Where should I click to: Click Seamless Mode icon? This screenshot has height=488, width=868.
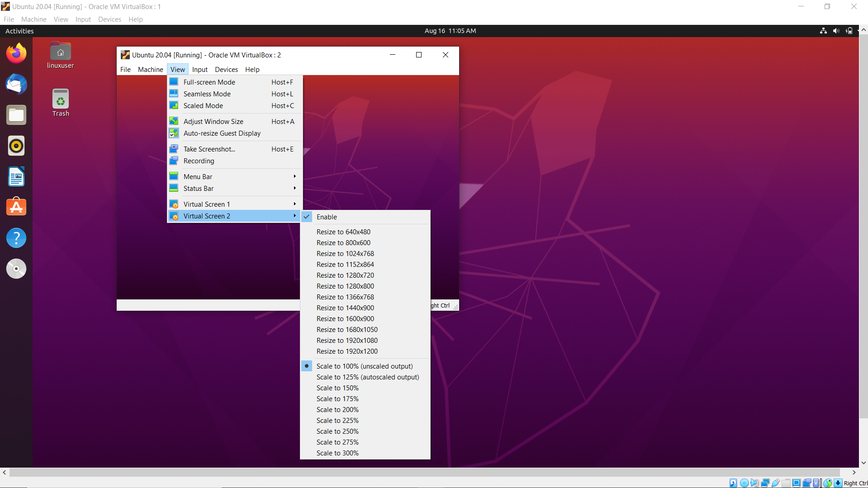coord(174,94)
